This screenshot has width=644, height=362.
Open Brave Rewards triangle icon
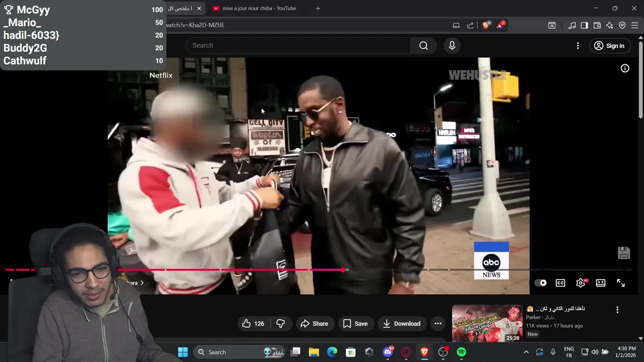pos(500,25)
